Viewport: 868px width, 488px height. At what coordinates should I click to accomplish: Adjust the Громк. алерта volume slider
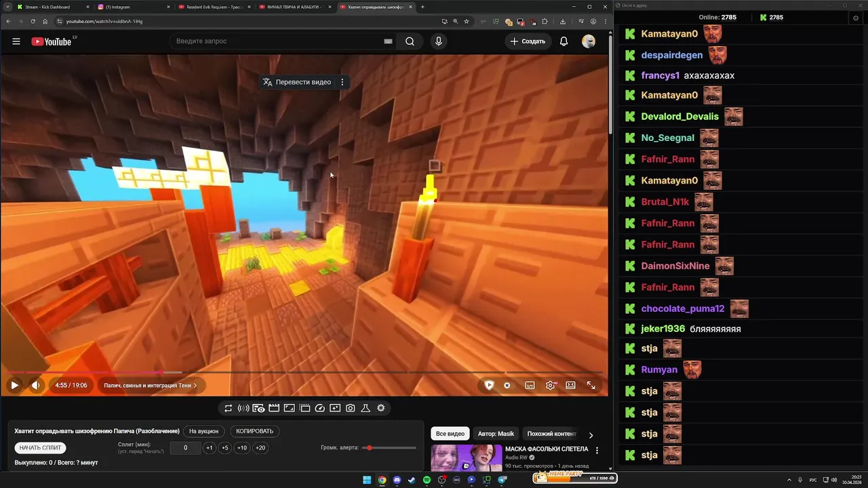391,448
